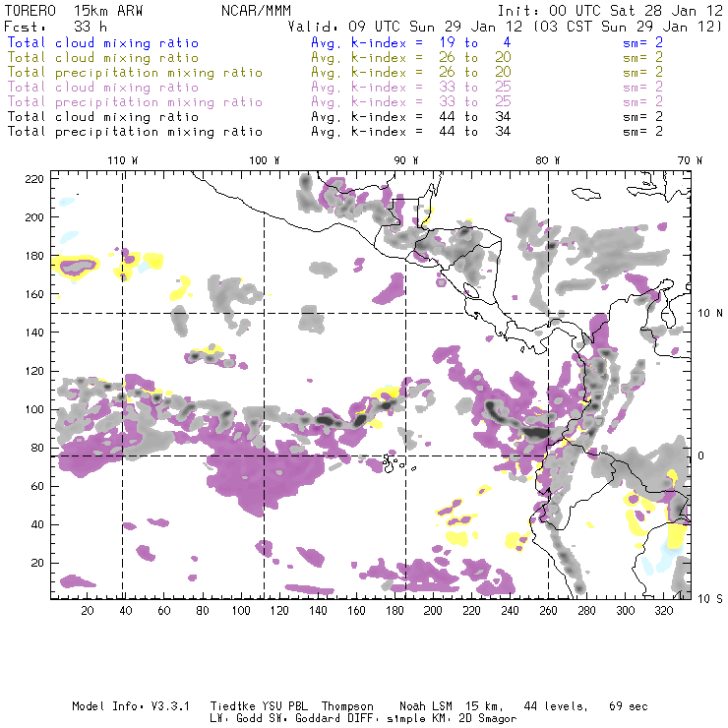Click olive "Total precipitation mixing ratio" legend line
Image resolution: width=728 pixels, height=728 pixels.
[135, 73]
